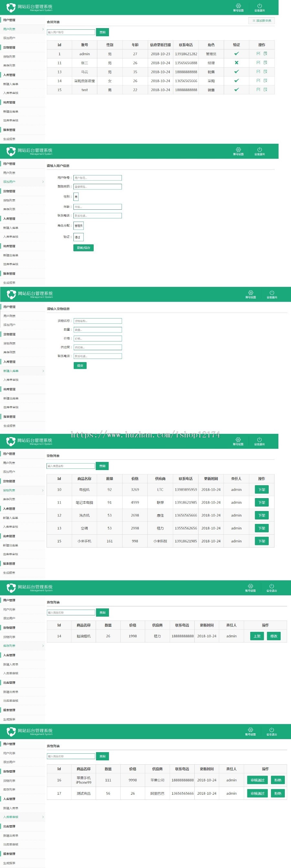The height and width of the screenshot is (868, 291).
Task: Click 拒绝 for 测试商品 row
Action: coord(277,793)
